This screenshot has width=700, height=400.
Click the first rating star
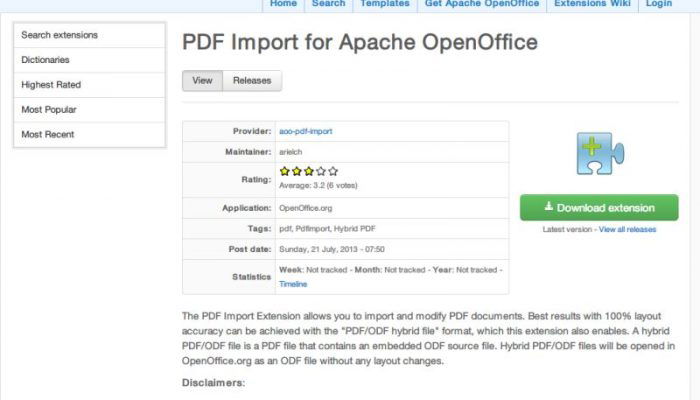(x=284, y=171)
